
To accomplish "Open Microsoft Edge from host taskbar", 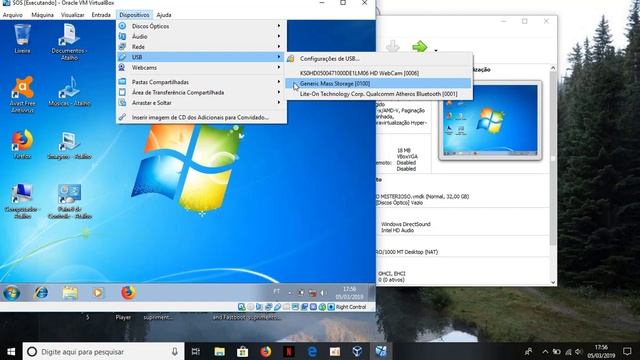I will click(x=312, y=351).
